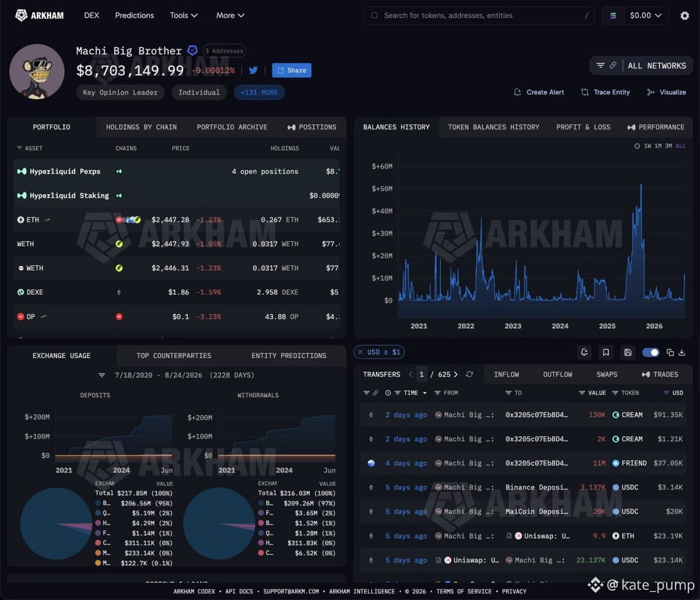Open the PERFORMANCE tab
The width and height of the screenshot is (700, 600).
coord(656,127)
